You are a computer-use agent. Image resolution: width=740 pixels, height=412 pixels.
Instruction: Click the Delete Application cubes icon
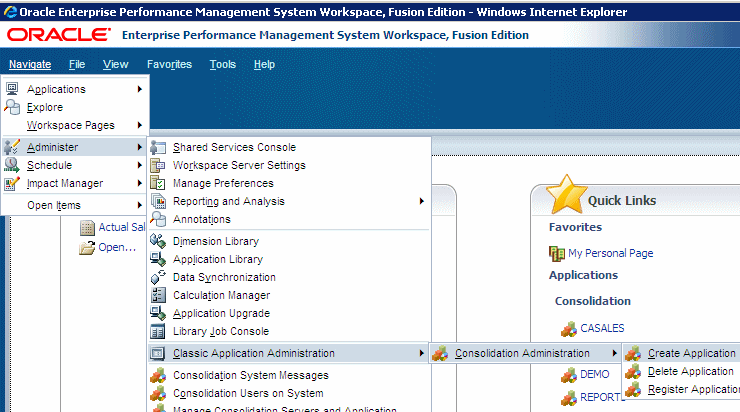(x=633, y=371)
